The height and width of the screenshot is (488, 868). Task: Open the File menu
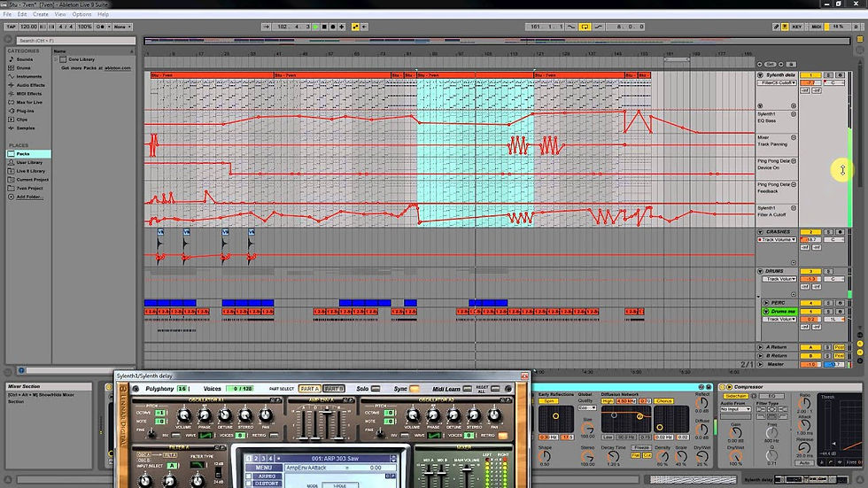[7, 14]
